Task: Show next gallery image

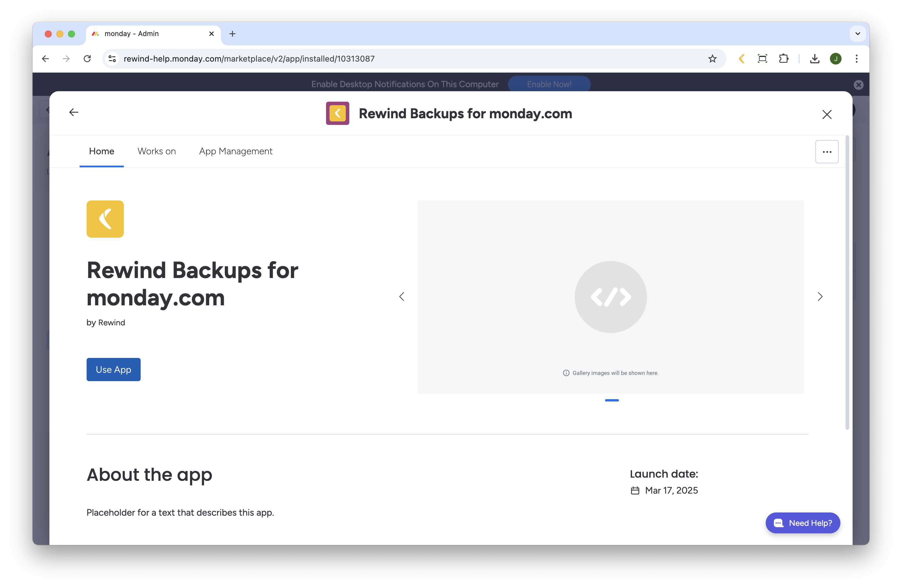Action: click(820, 297)
